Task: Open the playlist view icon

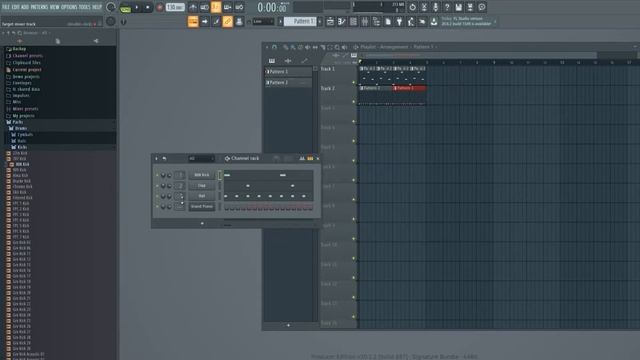Action: [x=330, y=22]
